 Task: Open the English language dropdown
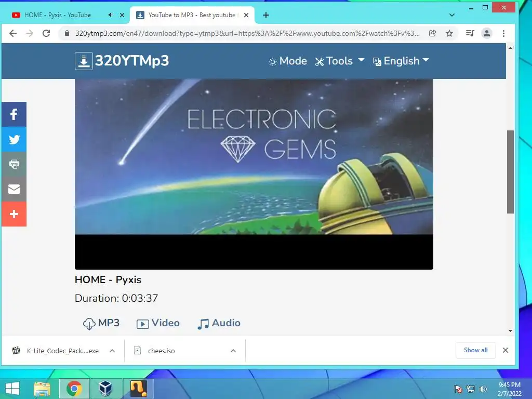click(401, 61)
